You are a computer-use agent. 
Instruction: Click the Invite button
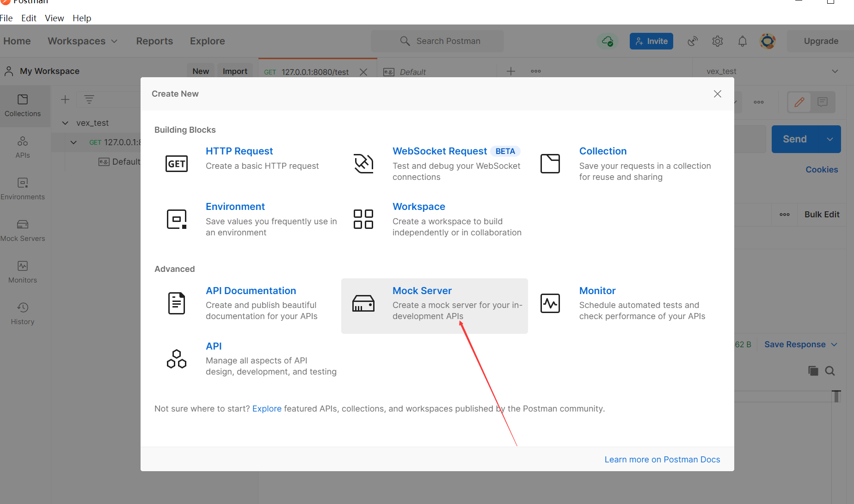(x=651, y=41)
